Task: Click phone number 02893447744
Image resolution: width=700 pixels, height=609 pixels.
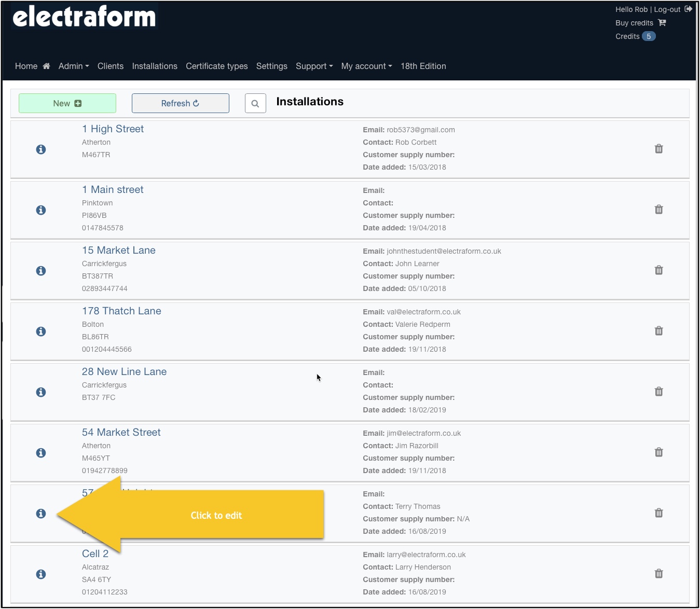Action: click(x=105, y=288)
